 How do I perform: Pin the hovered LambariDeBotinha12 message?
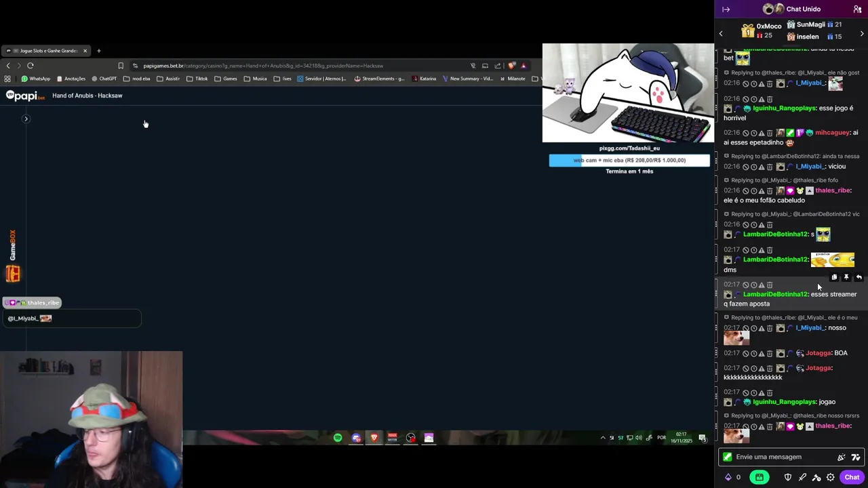click(846, 277)
